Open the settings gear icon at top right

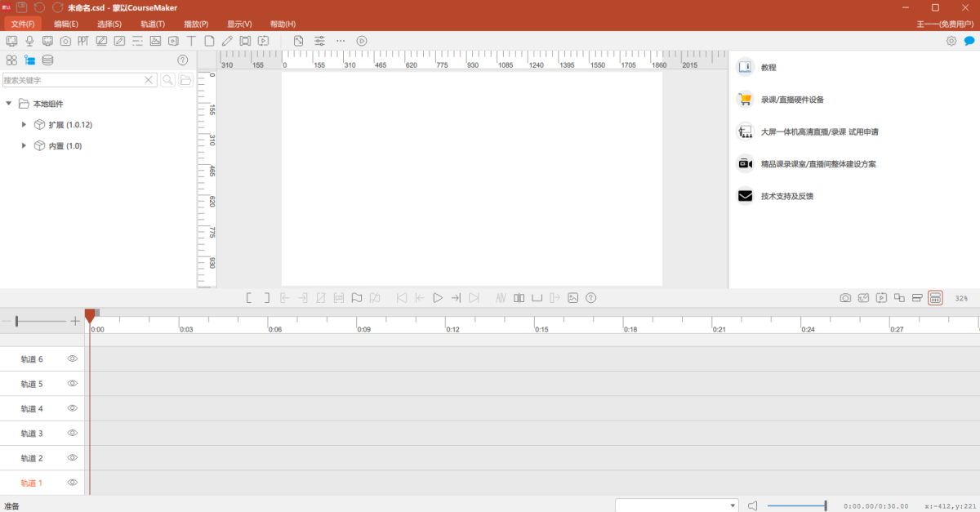951,41
